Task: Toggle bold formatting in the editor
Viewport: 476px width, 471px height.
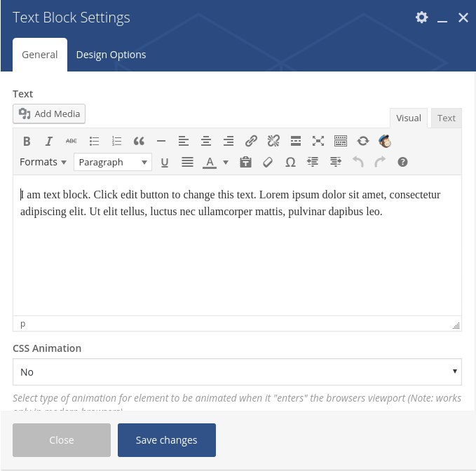Action: click(x=27, y=141)
